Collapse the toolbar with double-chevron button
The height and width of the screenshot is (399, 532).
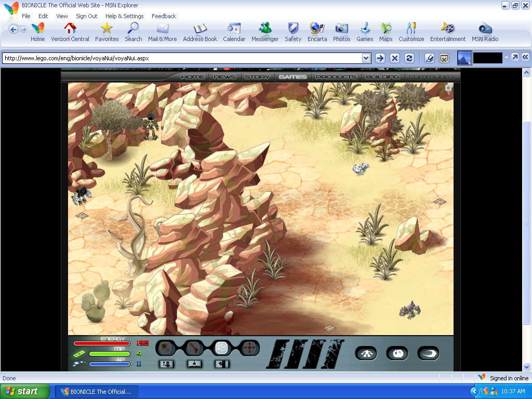[x=525, y=57]
